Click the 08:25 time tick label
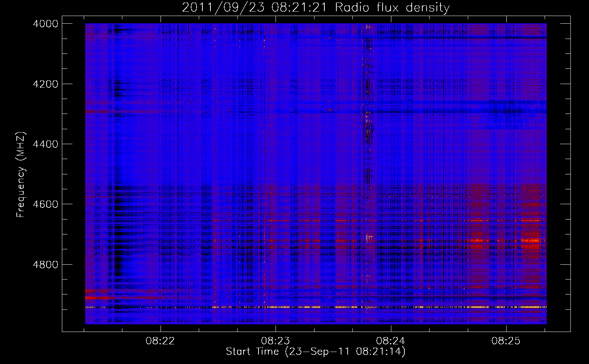Viewport: 589px width, 364px height. coord(506,341)
